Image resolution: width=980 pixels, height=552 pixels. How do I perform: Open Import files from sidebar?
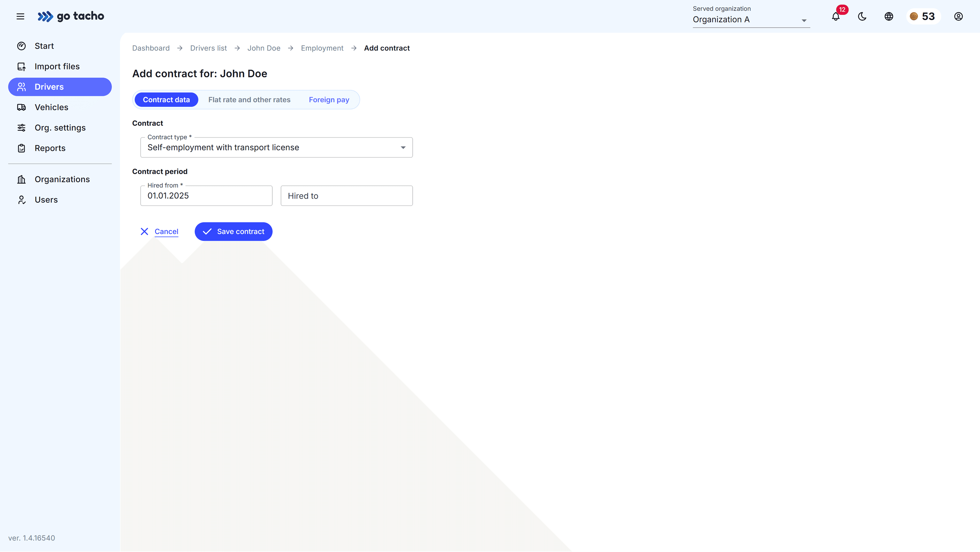click(x=57, y=66)
